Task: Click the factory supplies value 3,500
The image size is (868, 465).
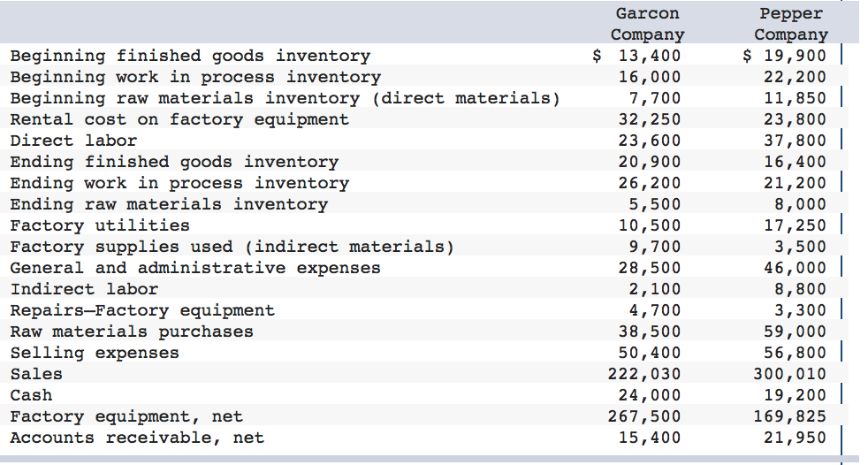Action: [800, 247]
